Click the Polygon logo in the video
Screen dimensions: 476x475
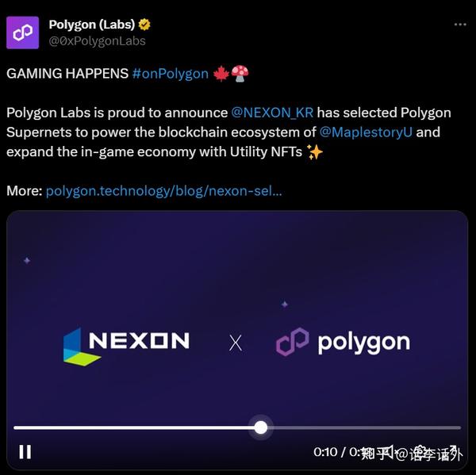click(x=343, y=342)
